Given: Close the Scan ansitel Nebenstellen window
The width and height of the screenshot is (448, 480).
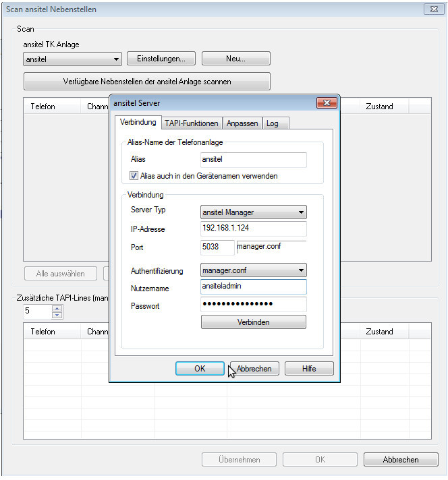Looking at the screenshot, I should coord(432,9).
